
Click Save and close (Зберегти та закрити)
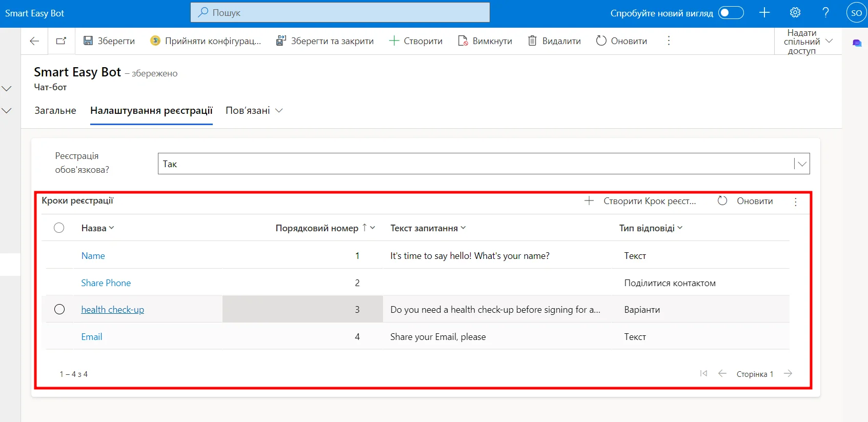click(x=325, y=41)
